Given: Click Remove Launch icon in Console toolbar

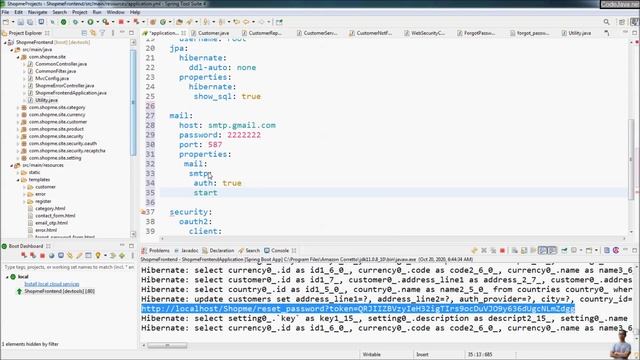Looking at the screenshot, I should [484, 251].
